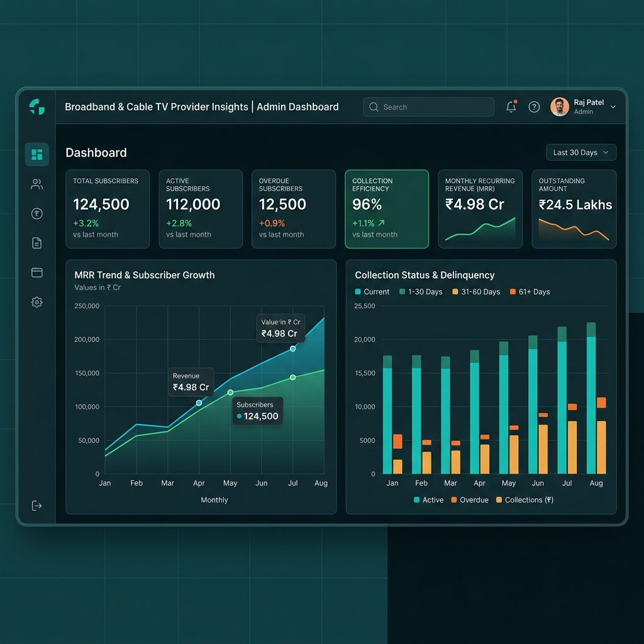
Task: Click the +3.2% Total Subscribers change
Action: tap(86, 223)
